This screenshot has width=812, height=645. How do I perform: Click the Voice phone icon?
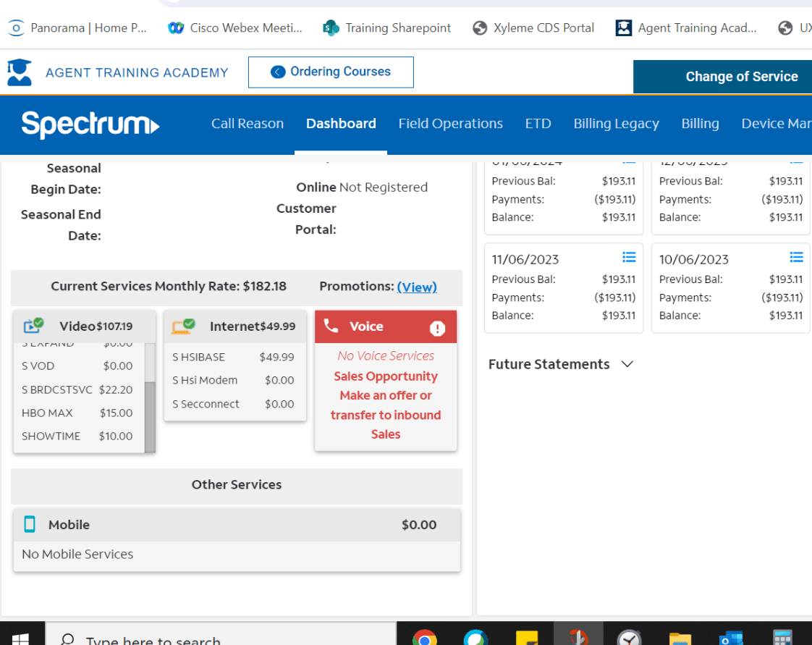point(331,326)
